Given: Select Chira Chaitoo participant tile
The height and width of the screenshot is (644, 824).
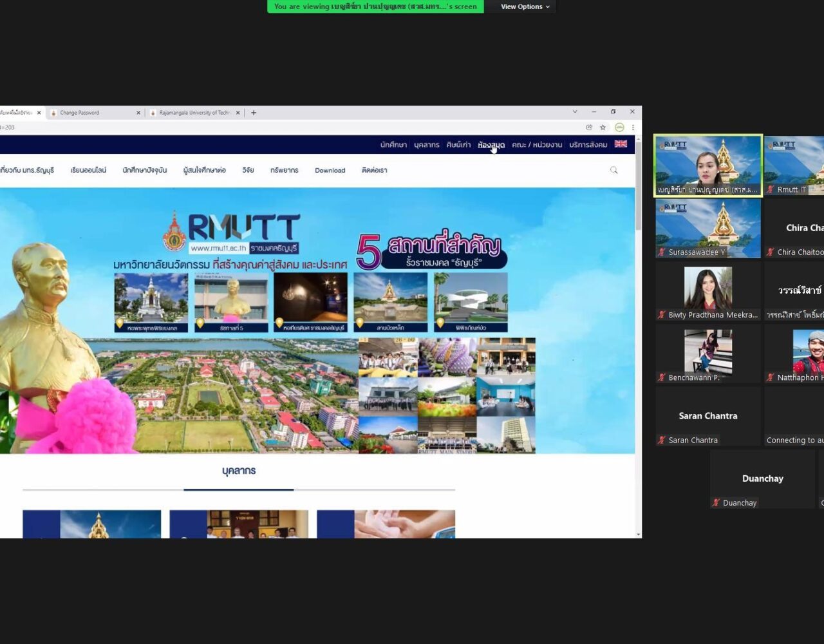Looking at the screenshot, I should (x=794, y=228).
